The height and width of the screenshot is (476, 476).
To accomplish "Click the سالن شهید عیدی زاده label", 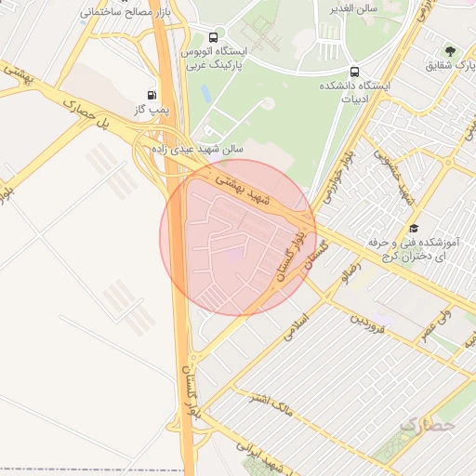I will (197, 150).
